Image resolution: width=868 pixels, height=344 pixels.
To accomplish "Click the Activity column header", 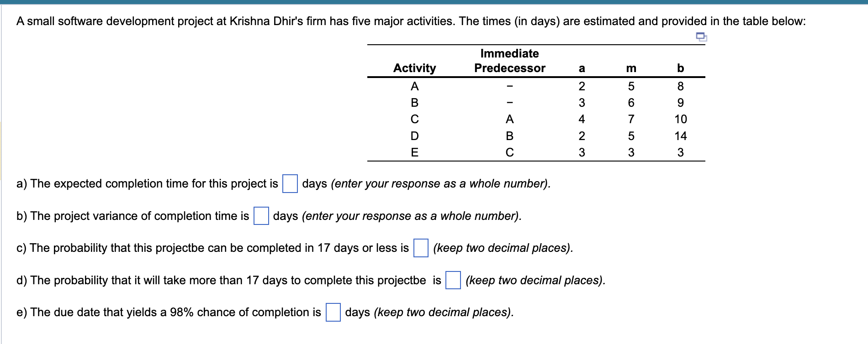I will pyautogui.click(x=414, y=68).
